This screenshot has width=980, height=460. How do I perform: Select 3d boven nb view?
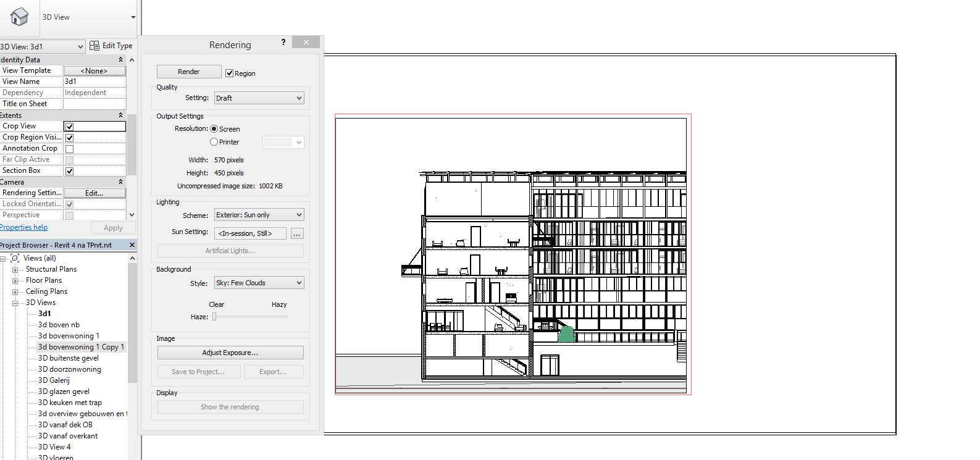point(59,325)
